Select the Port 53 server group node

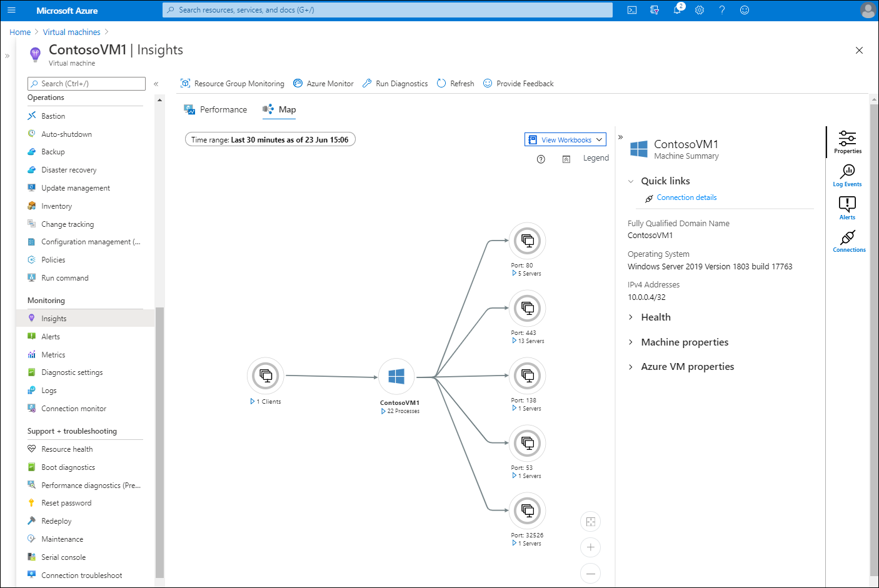click(x=528, y=443)
